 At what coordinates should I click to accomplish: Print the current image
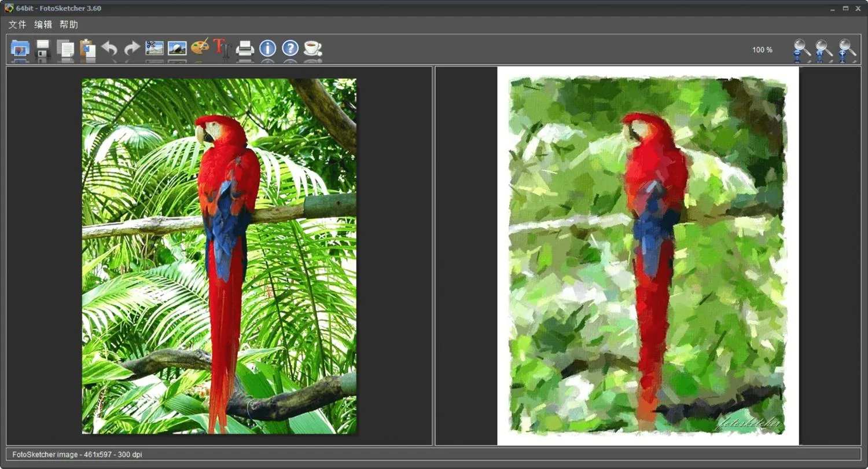[244, 49]
